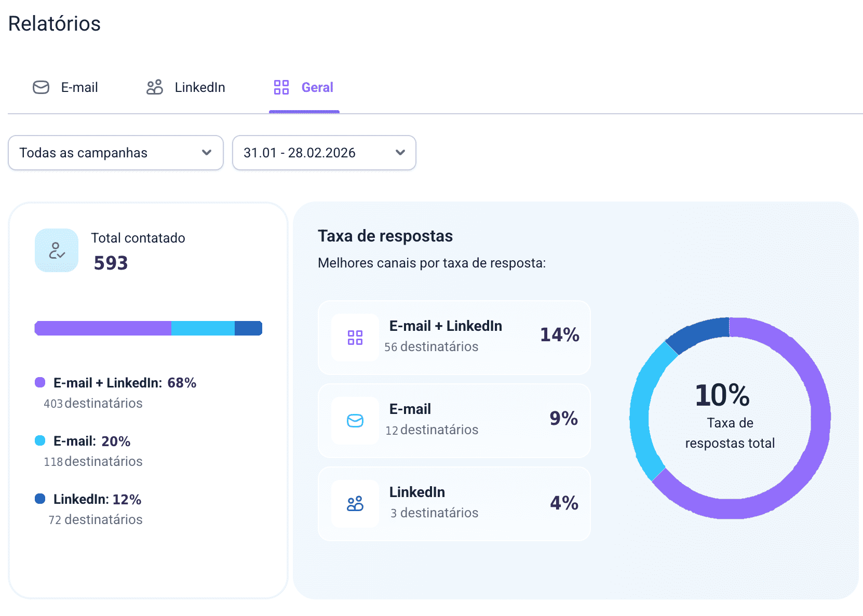
Task: Click the chevron in the date range dropdown
Action: [400, 153]
